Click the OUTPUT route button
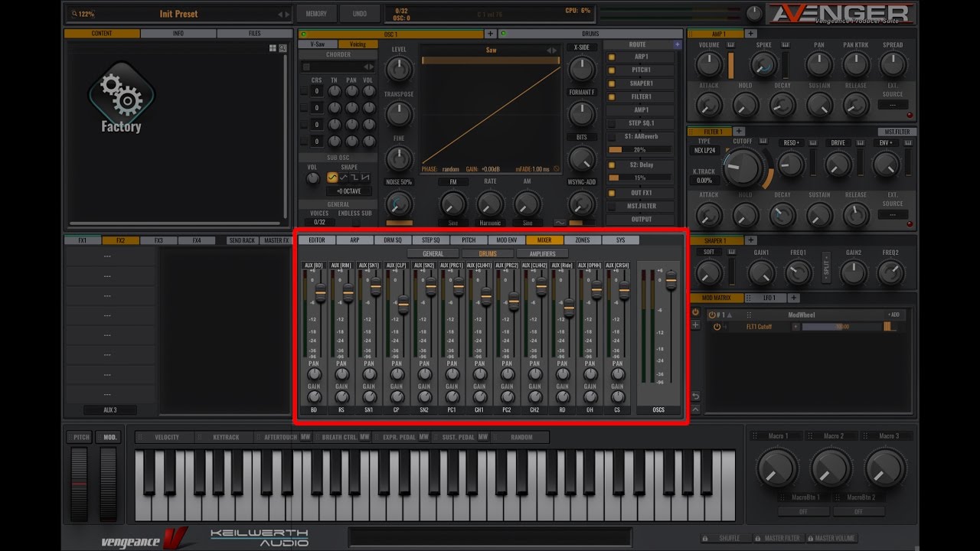 click(x=642, y=220)
